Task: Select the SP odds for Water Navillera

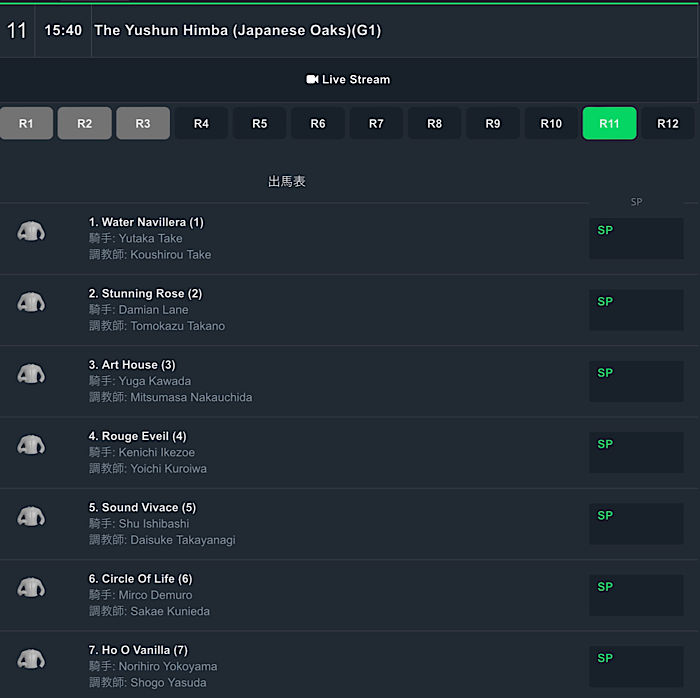Action: pos(636,238)
